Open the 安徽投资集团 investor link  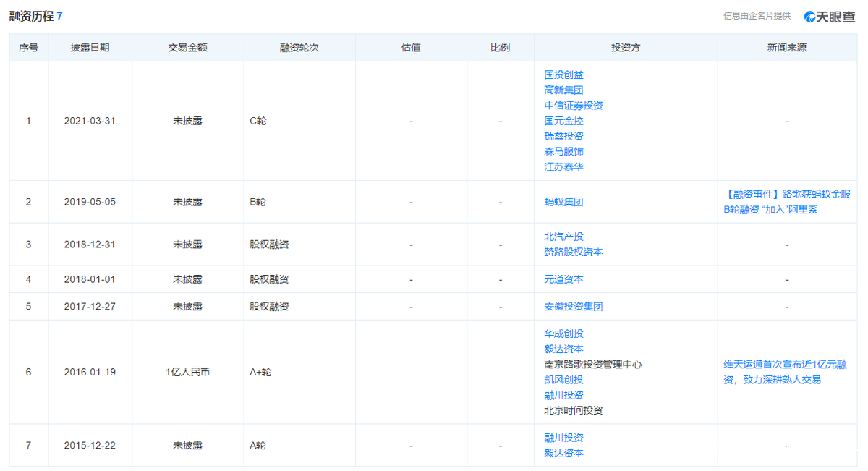(574, 307)
